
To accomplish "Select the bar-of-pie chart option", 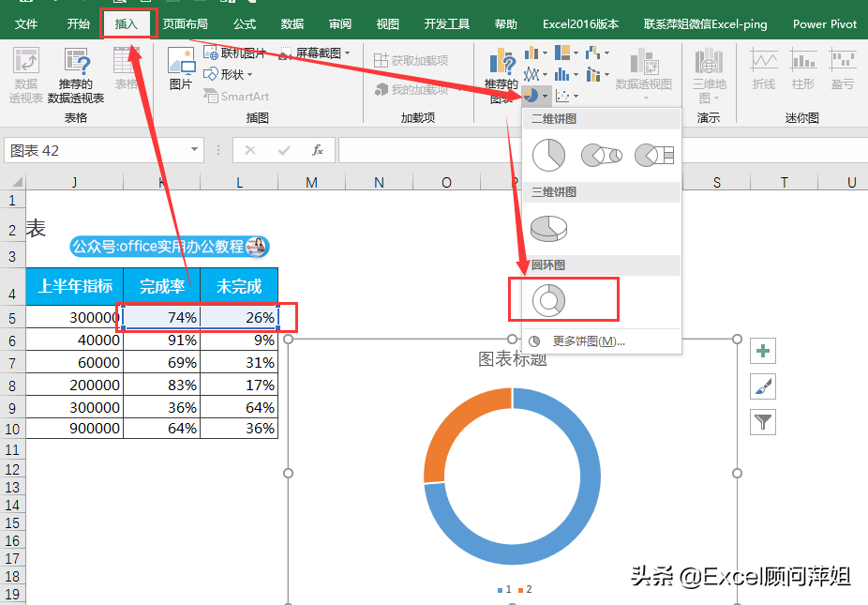I will tap(653, 155).
